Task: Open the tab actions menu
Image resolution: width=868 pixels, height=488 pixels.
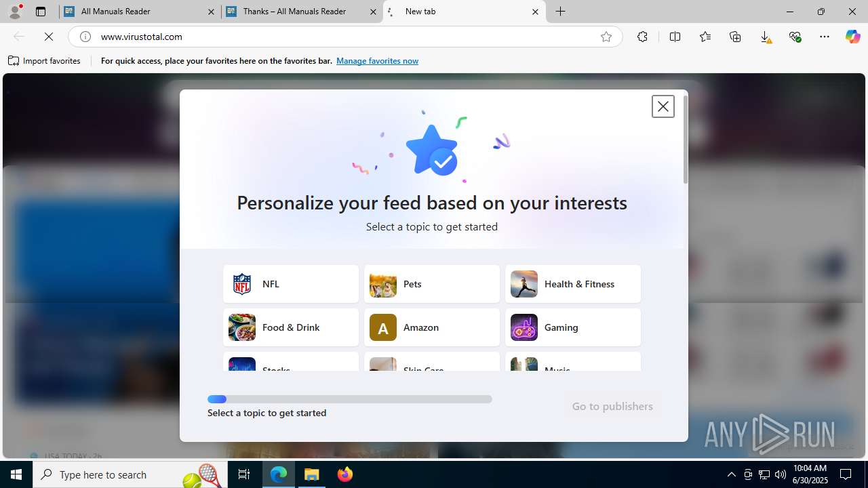Action: click(41, 12)
